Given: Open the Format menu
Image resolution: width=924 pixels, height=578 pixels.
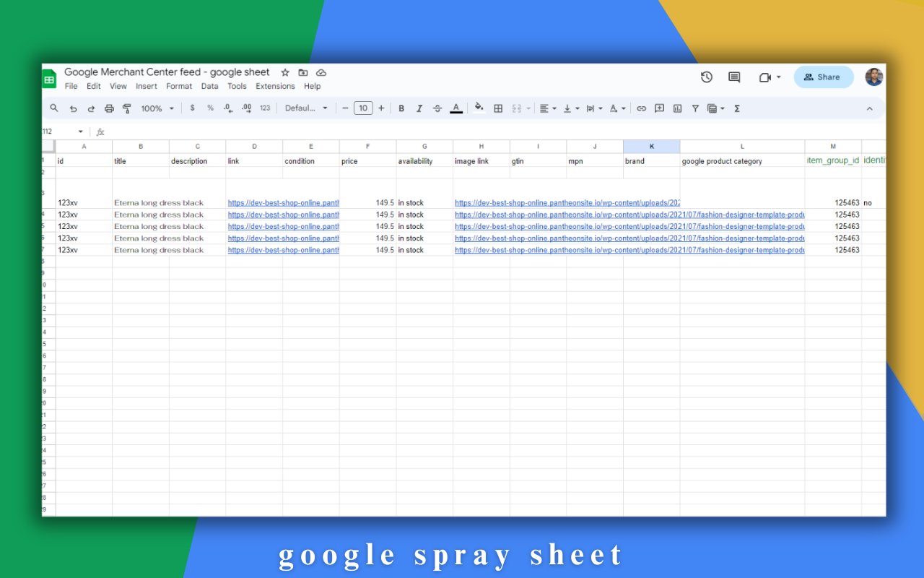Looking at the screenshot, I should (x=179, y=86).
